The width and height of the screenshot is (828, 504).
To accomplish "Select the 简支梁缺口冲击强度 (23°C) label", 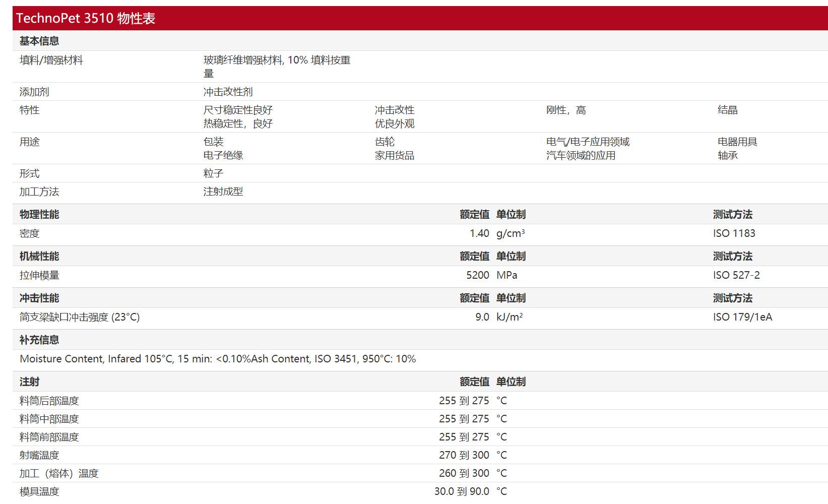I will [80, 317].
